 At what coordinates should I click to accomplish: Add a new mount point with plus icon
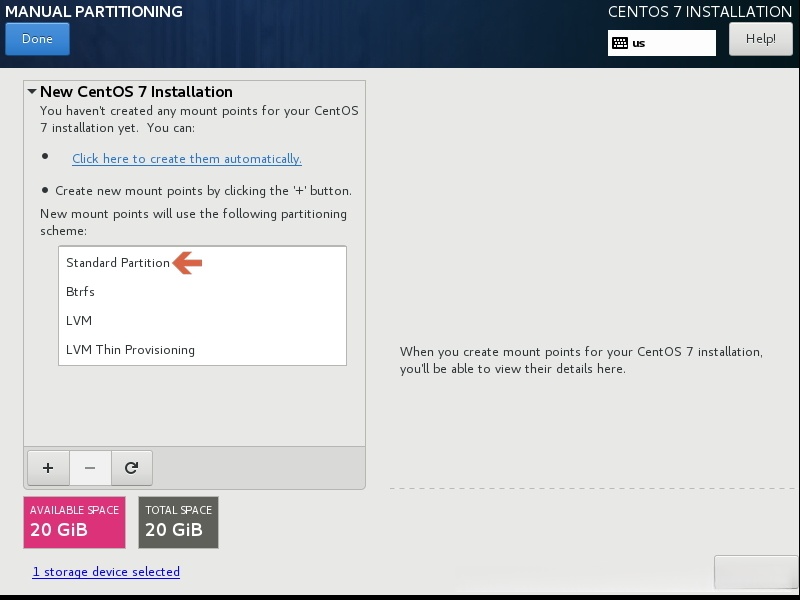48,468
